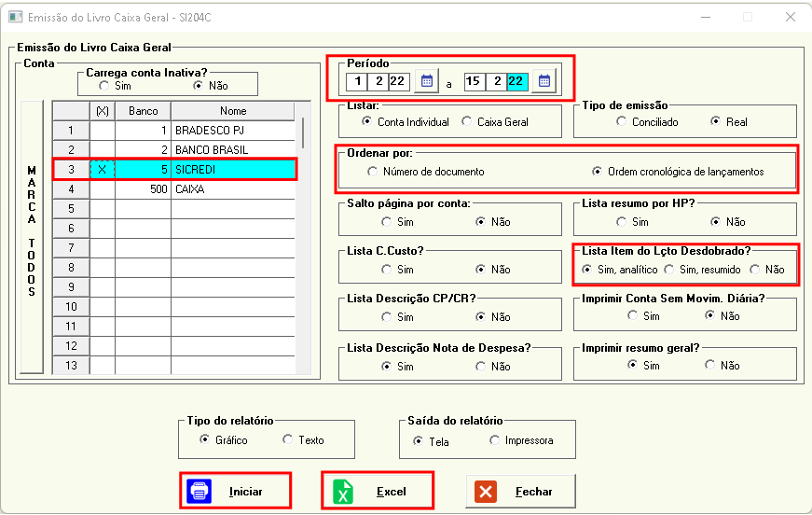Select Não for Lista Descrição Nota de Despesa
812x515 pixels.
point(480,367)
